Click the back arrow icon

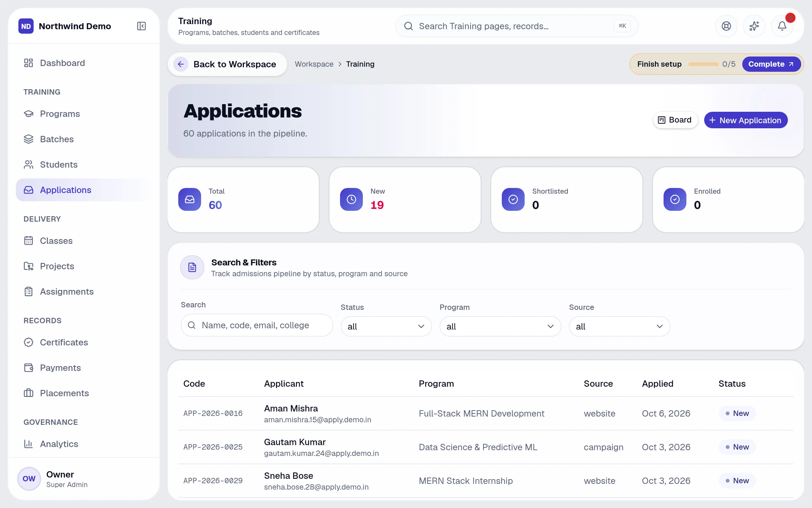(181, 64)
